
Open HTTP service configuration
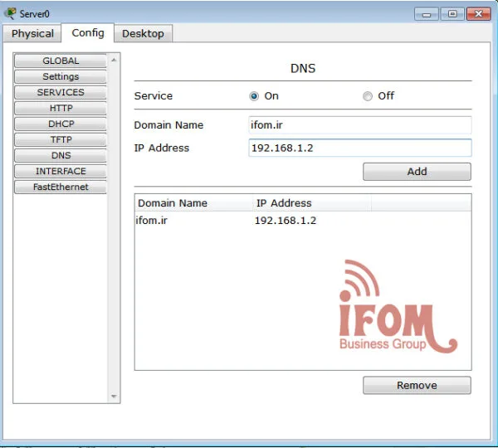tap(61, 108)
